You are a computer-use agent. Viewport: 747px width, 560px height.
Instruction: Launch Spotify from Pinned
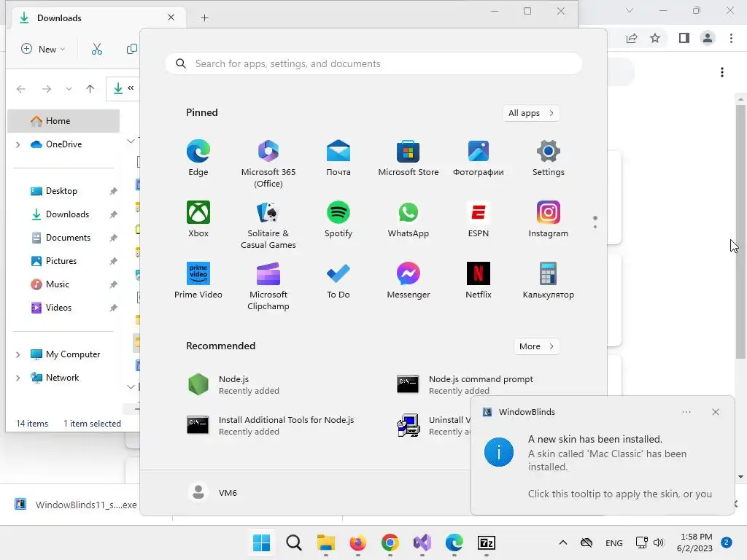(x=338, y=219)
